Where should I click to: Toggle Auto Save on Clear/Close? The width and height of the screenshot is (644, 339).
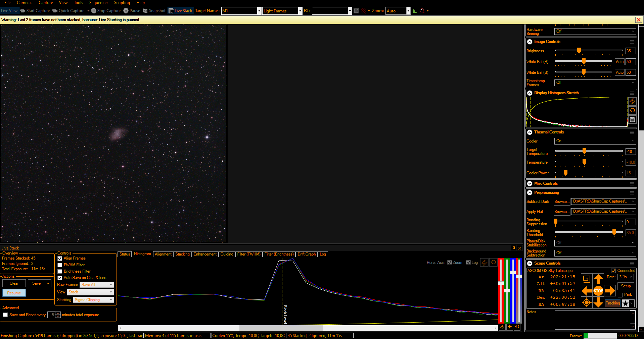(60, 278)
